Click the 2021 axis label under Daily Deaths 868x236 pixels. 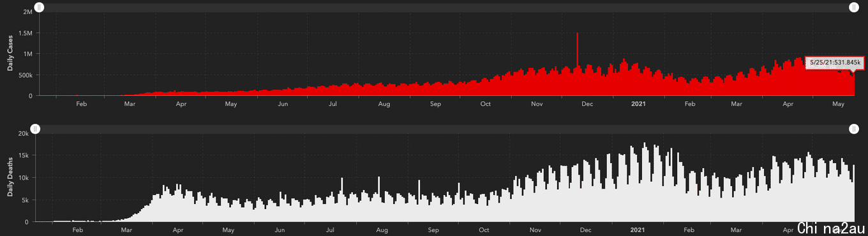pyautogui.click(x=637, y=229)
